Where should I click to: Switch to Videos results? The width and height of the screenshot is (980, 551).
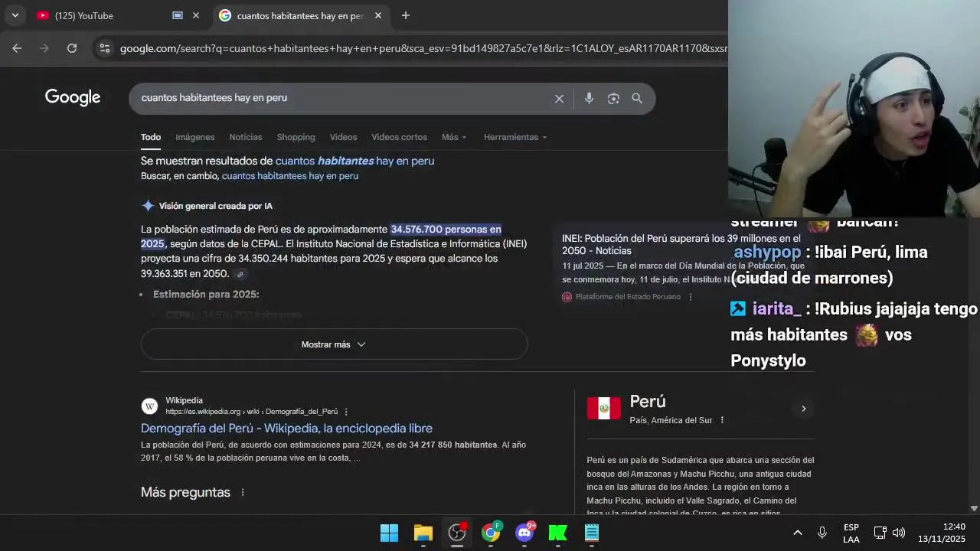pos(343,137)
